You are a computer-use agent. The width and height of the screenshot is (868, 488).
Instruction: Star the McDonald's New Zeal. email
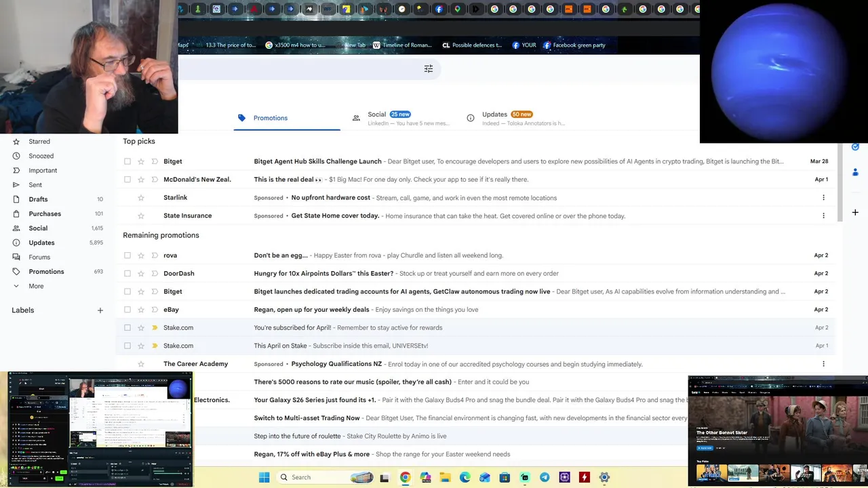click(141, 180)
